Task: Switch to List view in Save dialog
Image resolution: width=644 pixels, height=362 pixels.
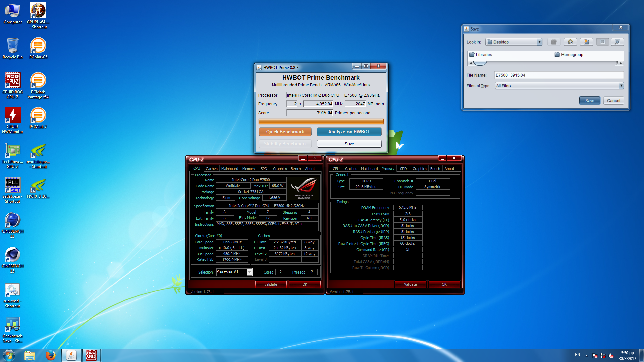Action: [x=603, y=42]
